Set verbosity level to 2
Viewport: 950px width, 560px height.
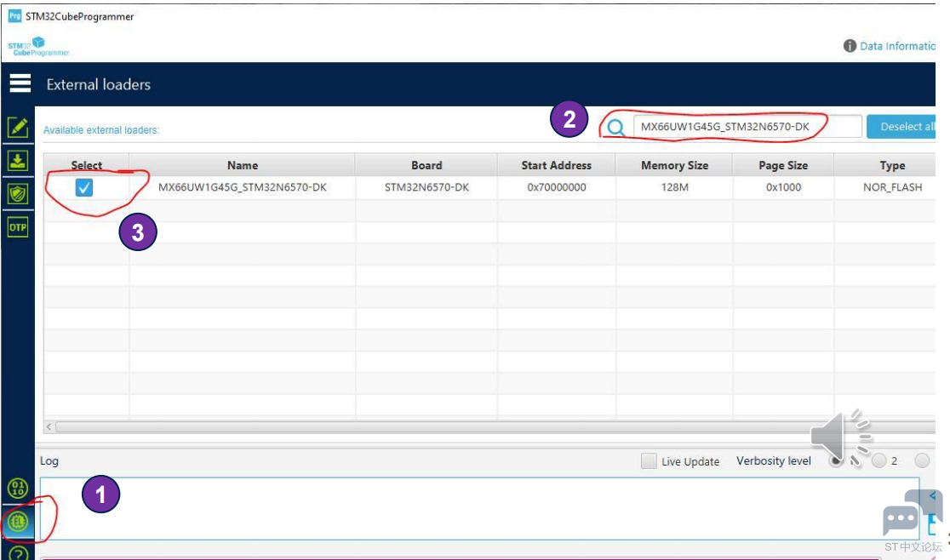879,461
